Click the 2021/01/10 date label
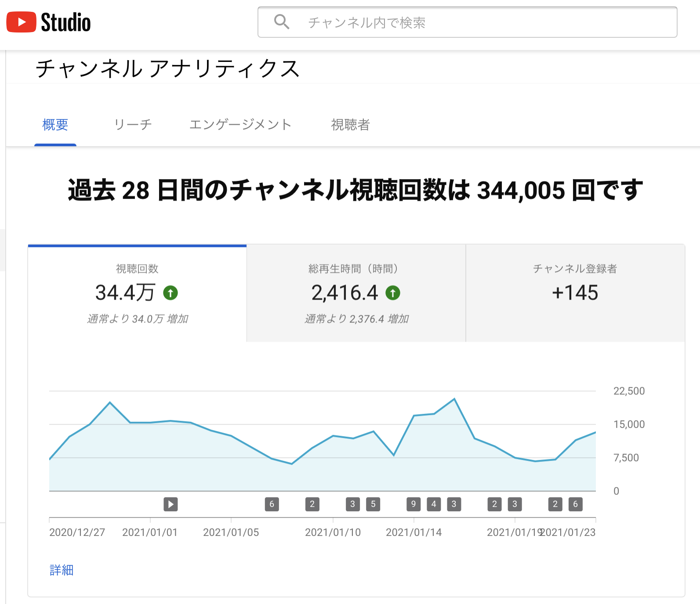The height and width of the screenshot is (604, 700). point(333,532)
